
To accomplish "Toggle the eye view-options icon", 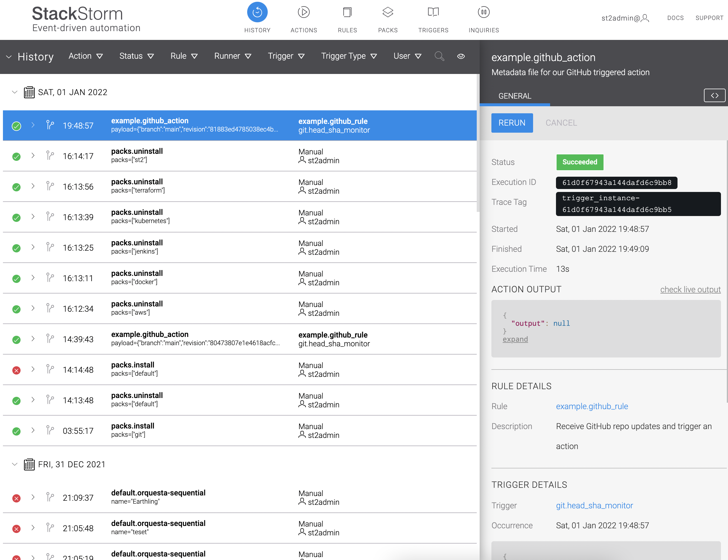I will click(x=461, y=56).
